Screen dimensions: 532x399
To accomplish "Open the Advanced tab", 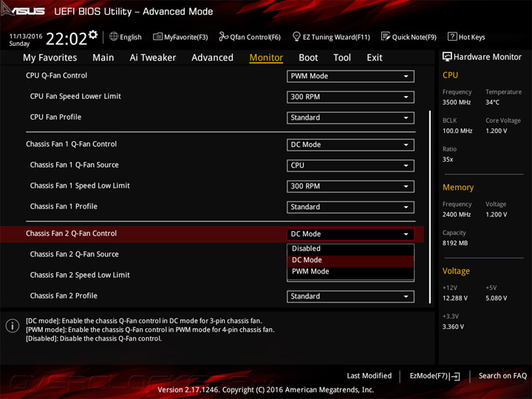I will [212, 58].
